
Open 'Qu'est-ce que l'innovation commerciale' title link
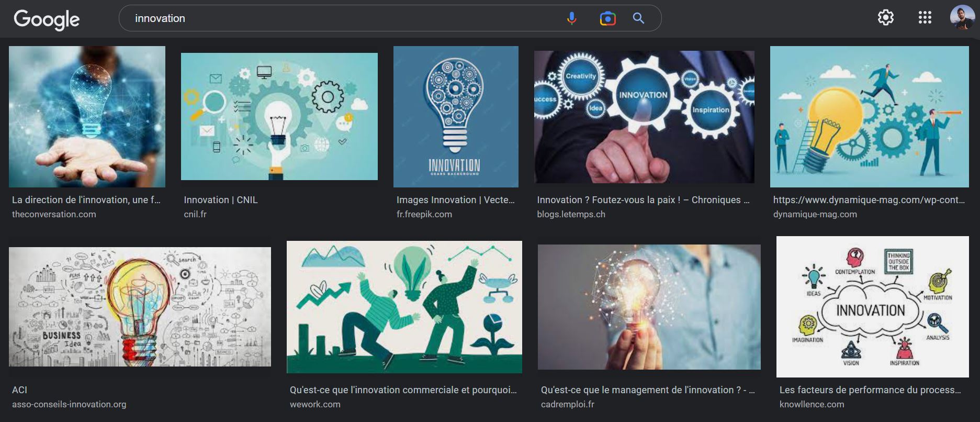click(403, 390)
